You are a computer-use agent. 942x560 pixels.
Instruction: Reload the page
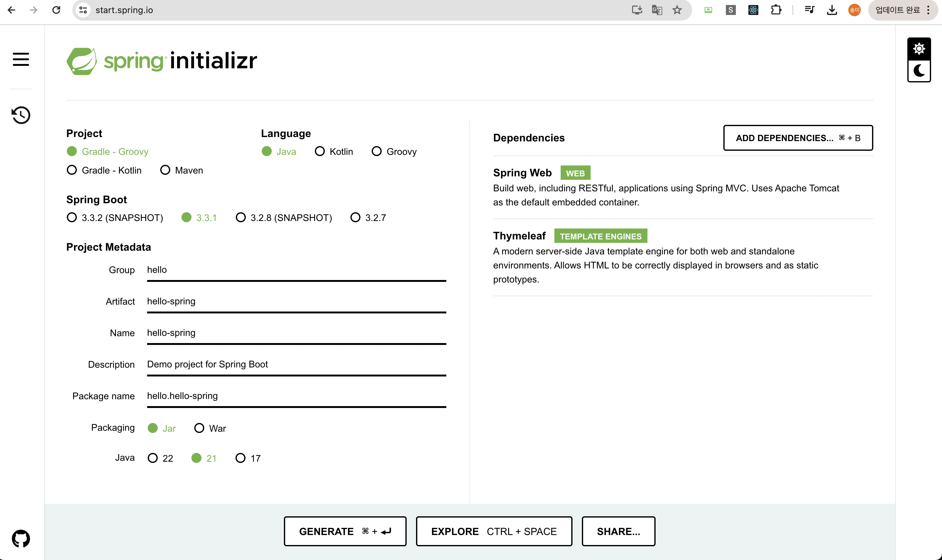56,10
